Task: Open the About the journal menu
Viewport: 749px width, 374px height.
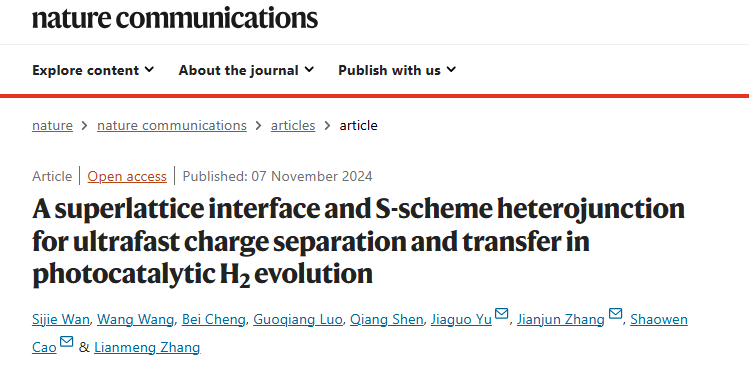Action: 246,70
